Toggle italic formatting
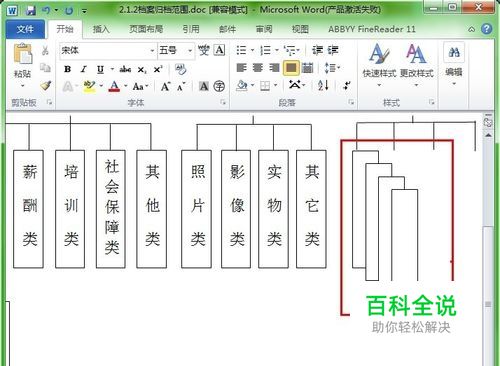 (x=84, y=69)
